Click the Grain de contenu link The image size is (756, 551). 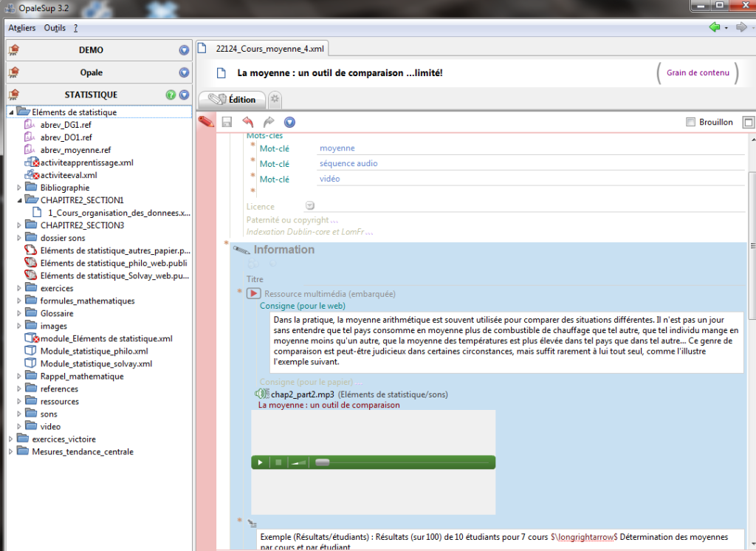coord(698,73)
